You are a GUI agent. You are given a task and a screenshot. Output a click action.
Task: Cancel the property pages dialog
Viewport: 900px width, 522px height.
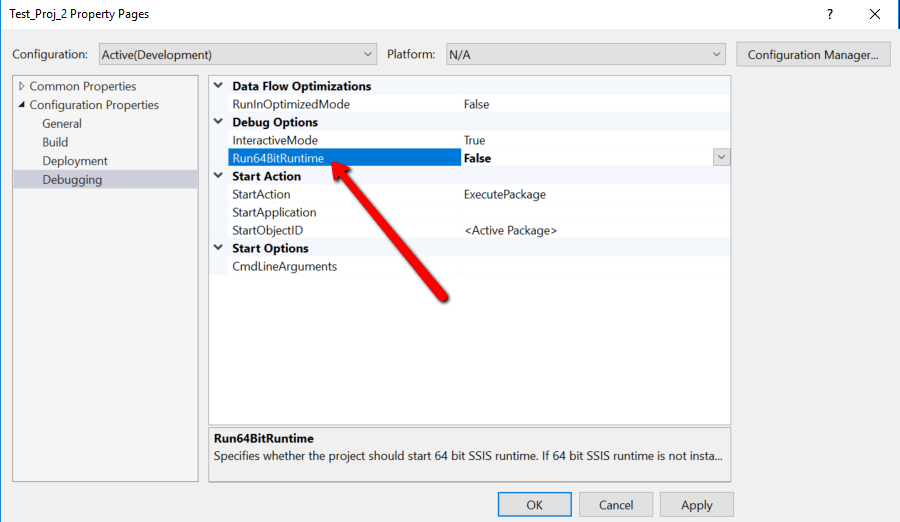click(x=616, y=504)
